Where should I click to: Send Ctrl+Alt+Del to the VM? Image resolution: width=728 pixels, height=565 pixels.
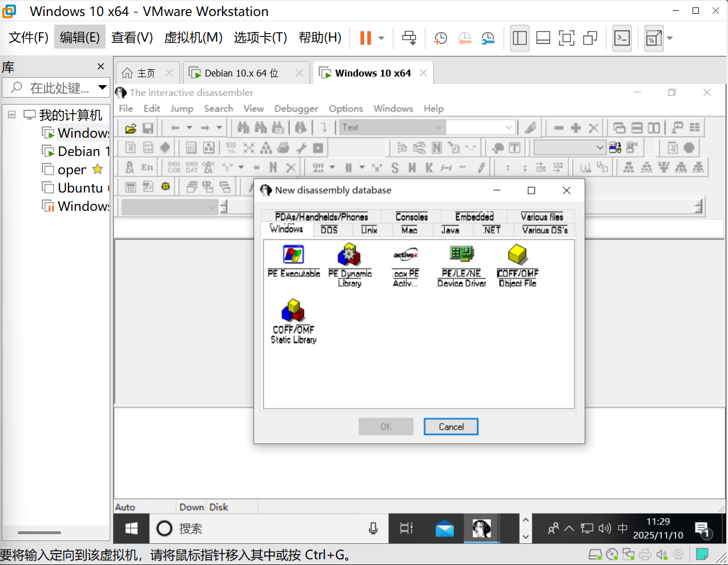[409, 38]
